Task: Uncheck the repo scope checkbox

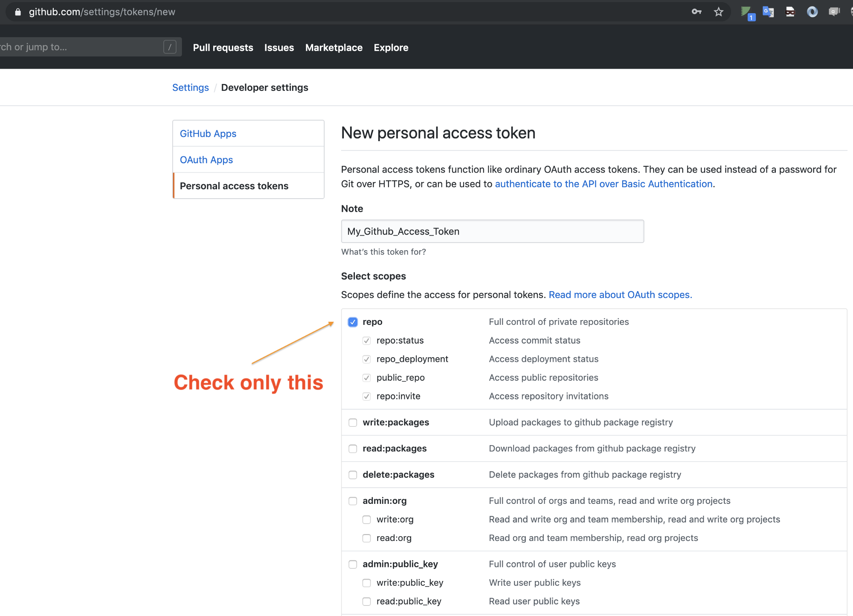Action: 353,322
